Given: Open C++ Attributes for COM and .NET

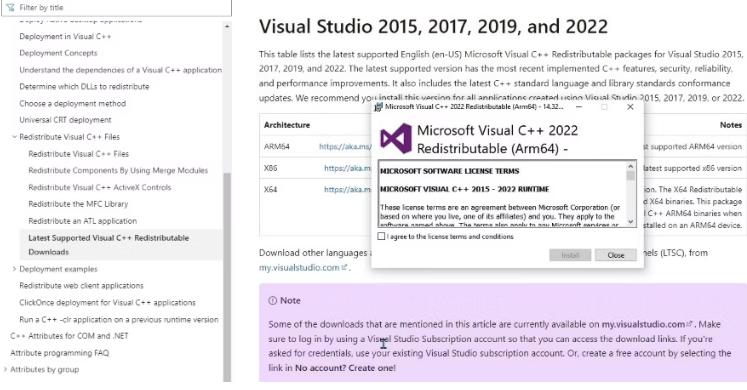Looking at the screenshot, I should [x=70, y=336].
